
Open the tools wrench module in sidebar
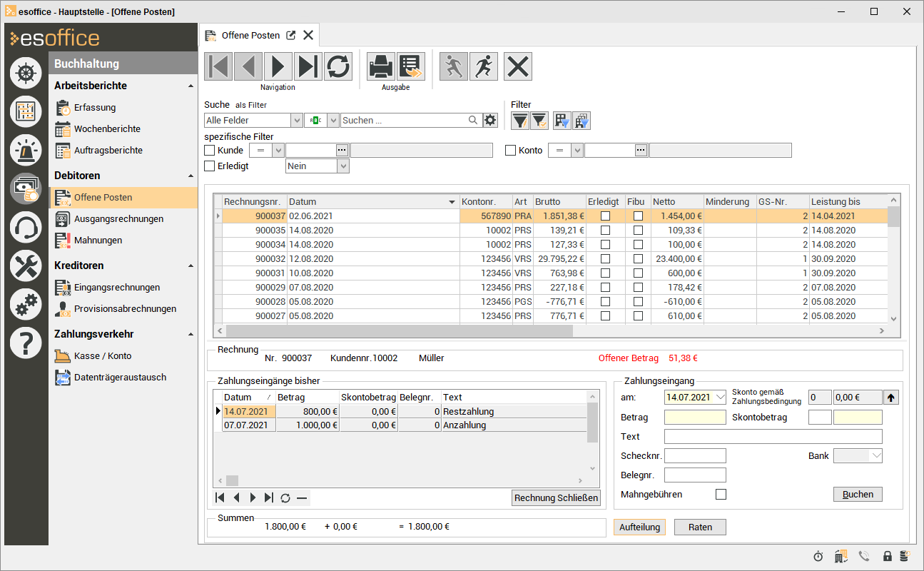(x=26, y=266)
